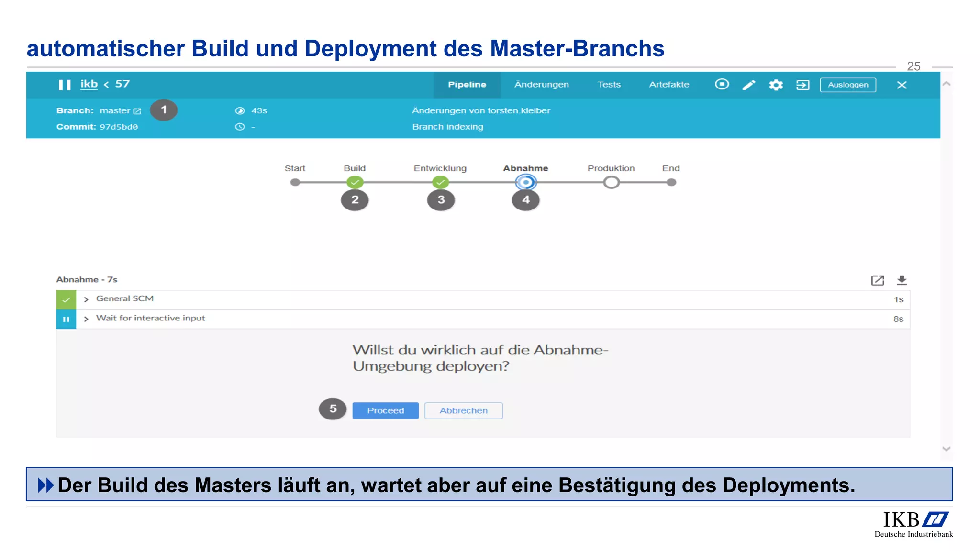Open the ikb pipeline link
Screen dimensions: 980x551
pos(89,84)
